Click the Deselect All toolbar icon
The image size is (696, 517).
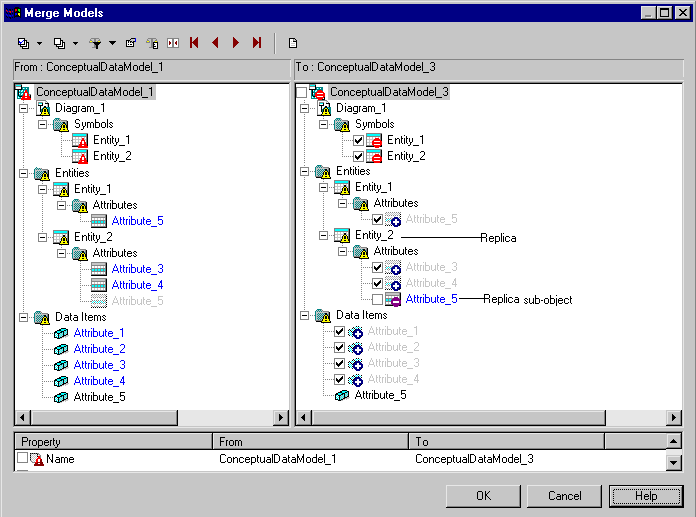pos(59,43)
